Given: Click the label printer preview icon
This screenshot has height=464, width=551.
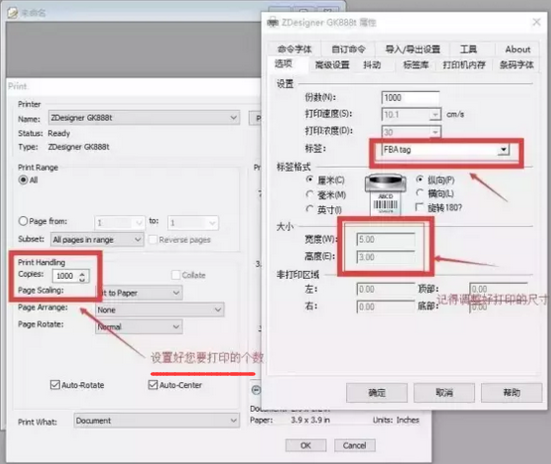Looking at the screenshot, I should click(385, 194).
